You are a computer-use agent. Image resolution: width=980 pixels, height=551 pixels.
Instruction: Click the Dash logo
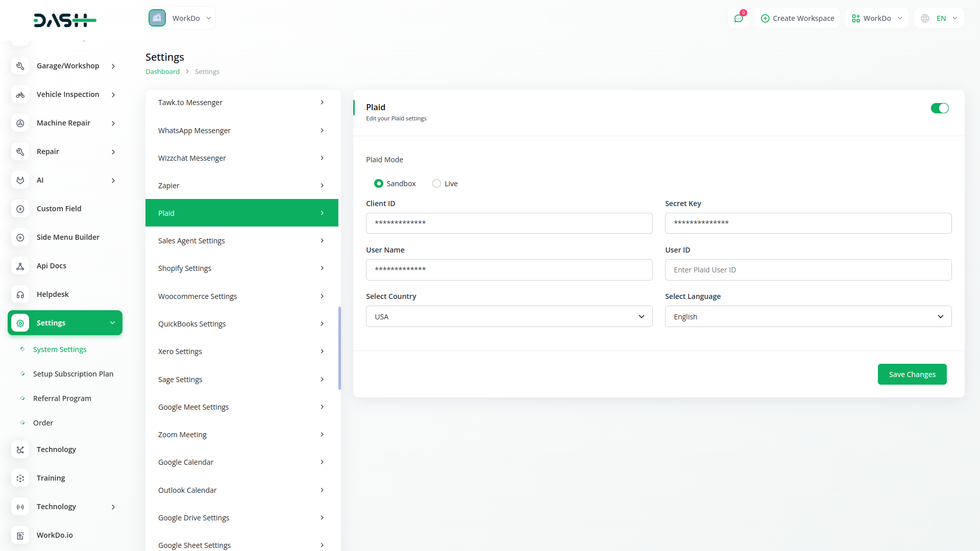coord(65,20)
